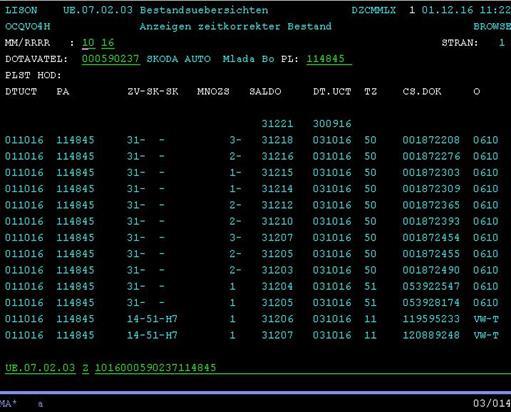
Task: Click the DZCMMLX terminal ID
Action: point(374,10)
